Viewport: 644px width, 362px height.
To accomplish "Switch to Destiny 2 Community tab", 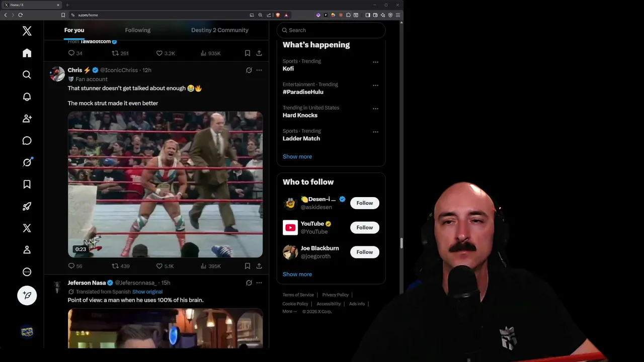I will (220, 30).
